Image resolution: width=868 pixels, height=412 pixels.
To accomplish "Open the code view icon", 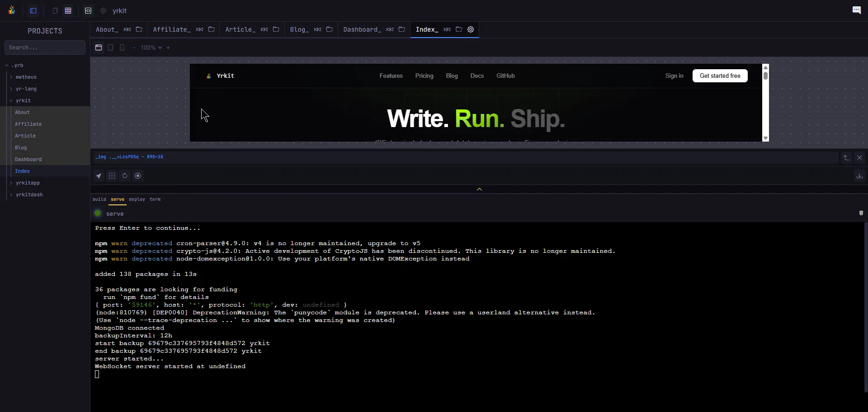I will [88, 10].
